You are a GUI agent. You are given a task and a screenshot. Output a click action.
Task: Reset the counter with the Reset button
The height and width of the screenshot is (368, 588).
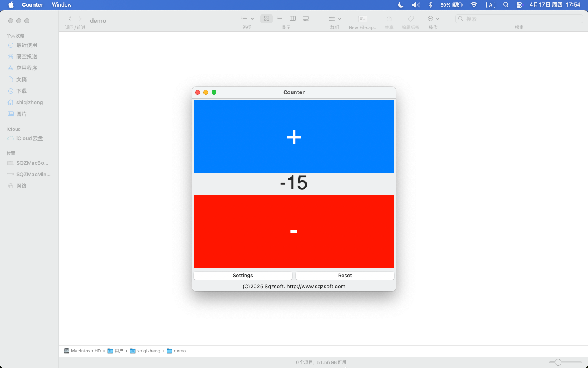click(x=345, y=276)
